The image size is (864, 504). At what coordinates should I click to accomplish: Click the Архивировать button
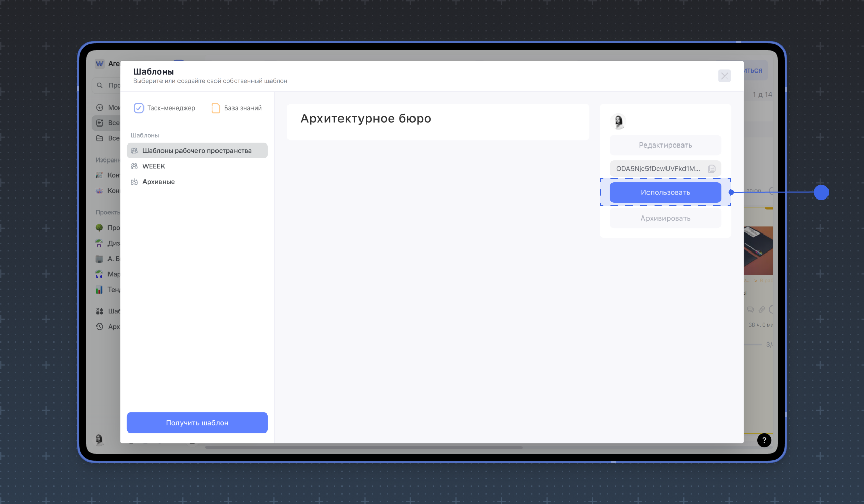[x=665, y=218]
